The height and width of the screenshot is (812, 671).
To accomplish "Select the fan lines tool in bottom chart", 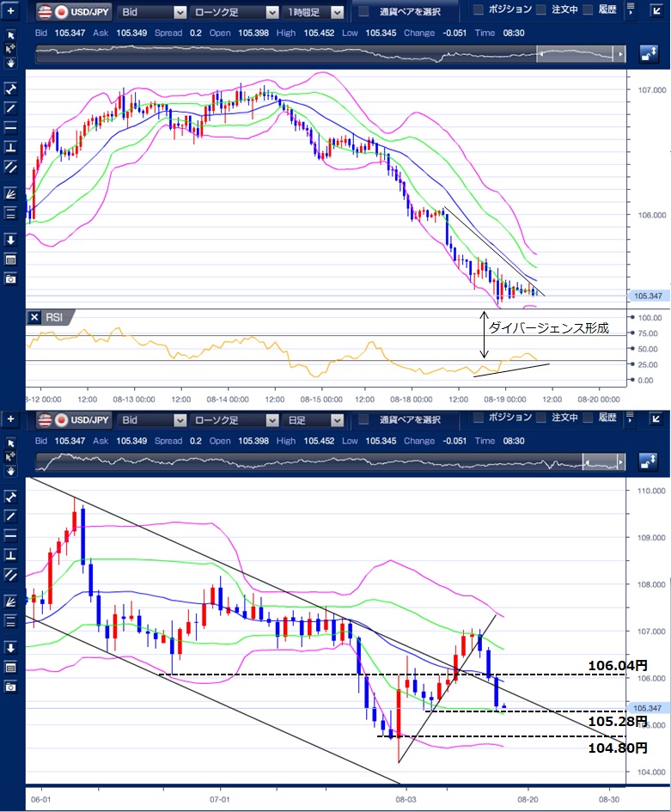I will [x=10, y=601].
